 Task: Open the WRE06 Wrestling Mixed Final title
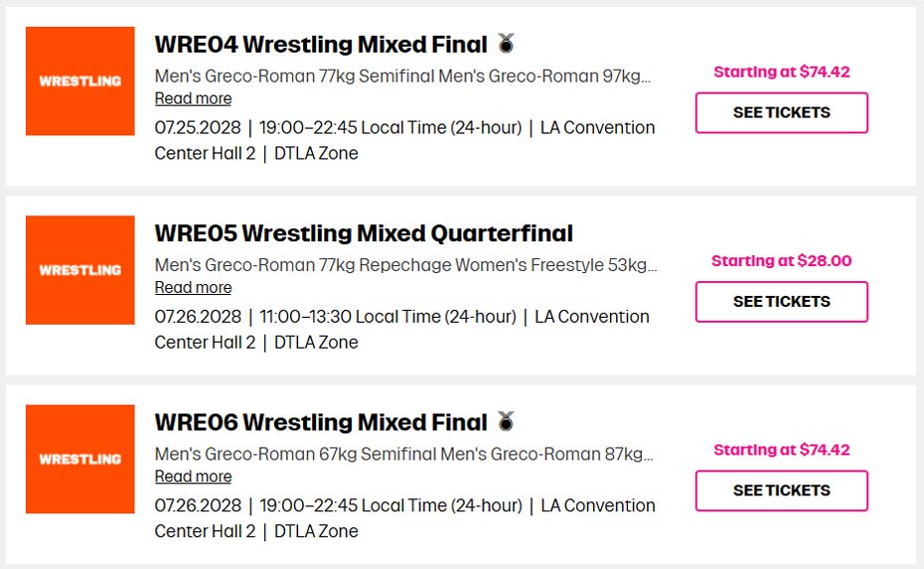click(320, 422)
